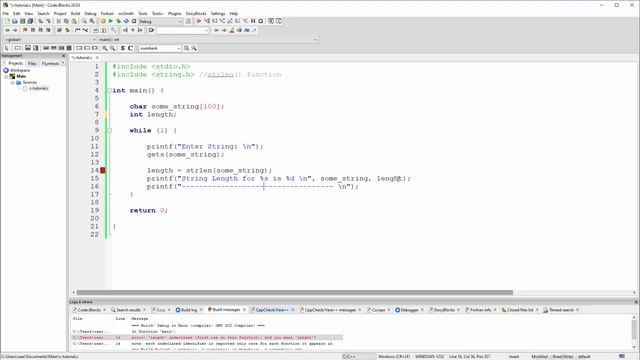Open the Settings menu
Screen dimensions: 640x360
218,13
